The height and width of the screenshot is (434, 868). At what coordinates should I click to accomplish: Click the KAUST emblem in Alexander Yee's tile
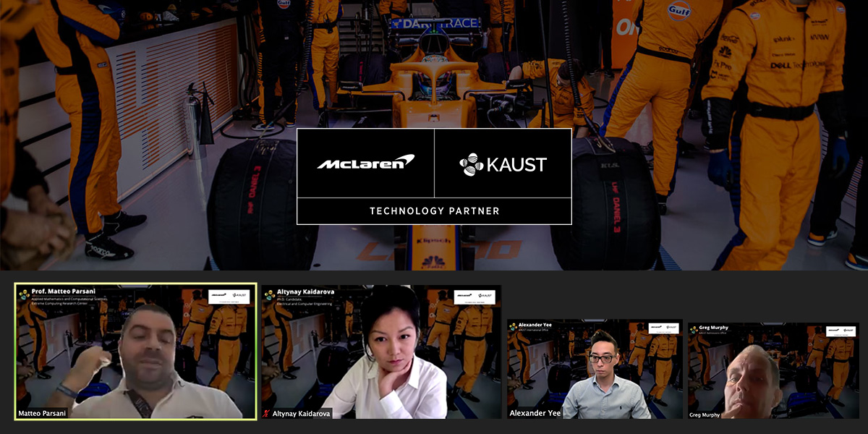click(513, 327)
